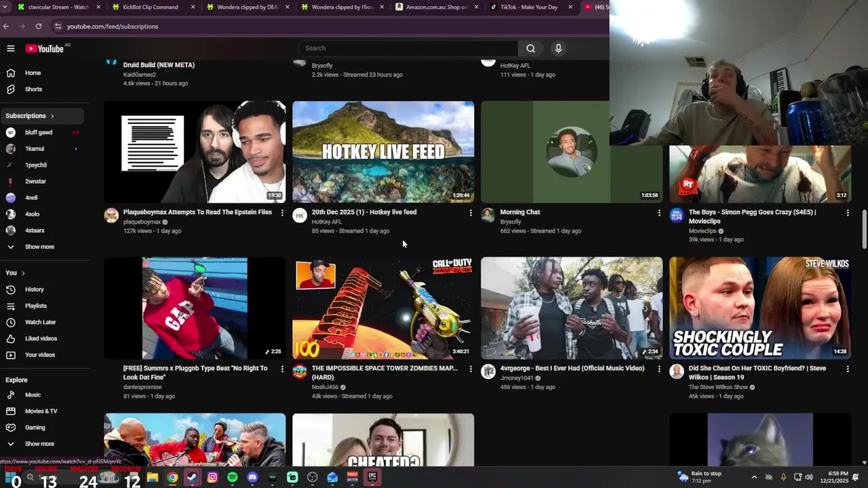
Task: Open Shockingly Toxic Couple video thumbnail
Action: click(x=760, y=308)
